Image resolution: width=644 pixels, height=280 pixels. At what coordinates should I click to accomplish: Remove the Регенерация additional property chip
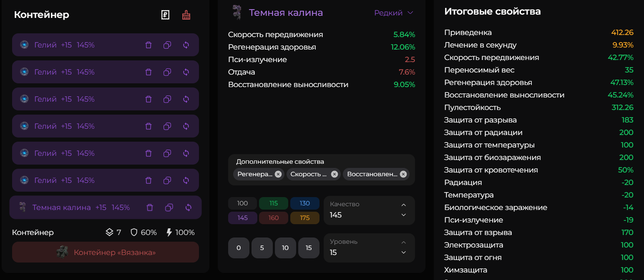278,174
